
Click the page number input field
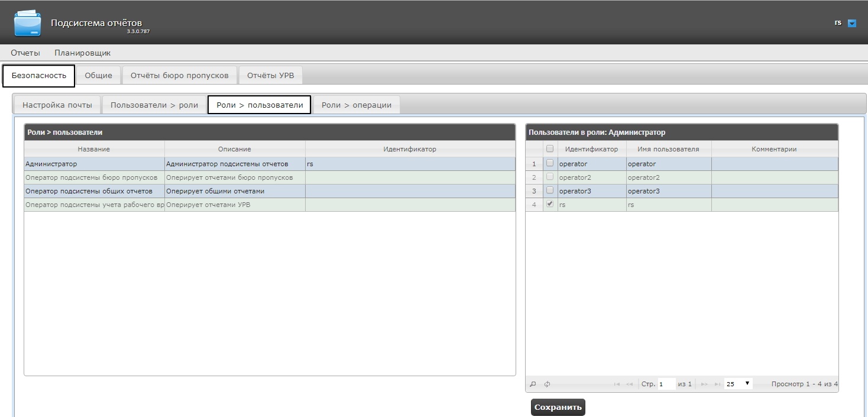point(666,384)
